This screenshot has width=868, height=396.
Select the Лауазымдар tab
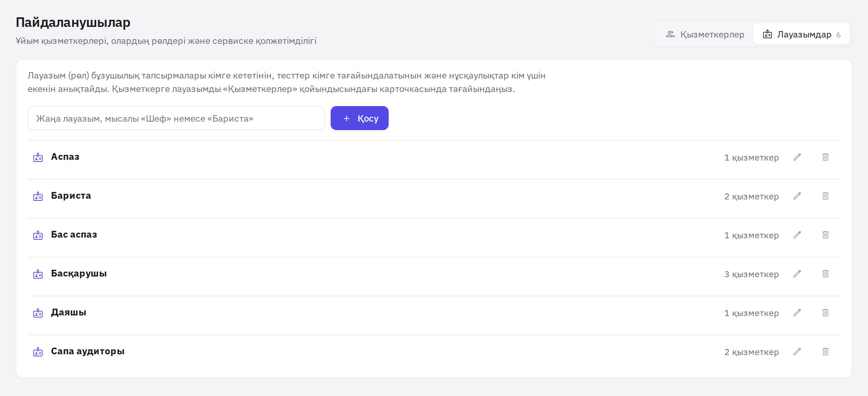point(801,34)
